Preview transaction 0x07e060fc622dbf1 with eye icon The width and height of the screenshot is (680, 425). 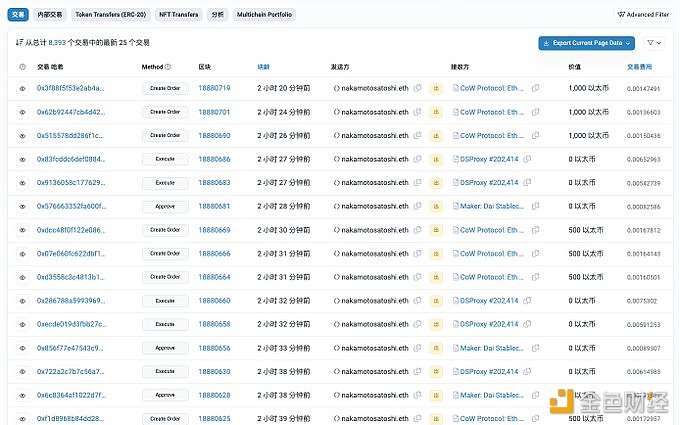click(23, 254)
